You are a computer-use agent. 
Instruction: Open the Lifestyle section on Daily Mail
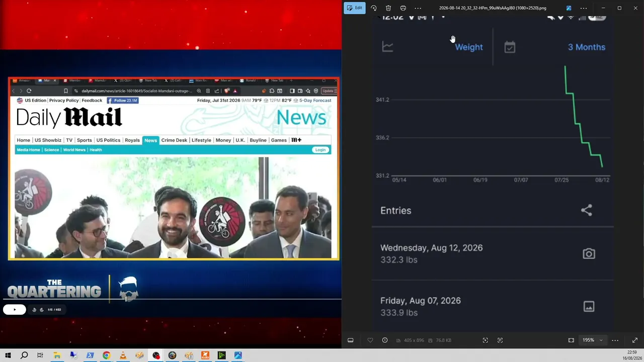coord(201,140)
